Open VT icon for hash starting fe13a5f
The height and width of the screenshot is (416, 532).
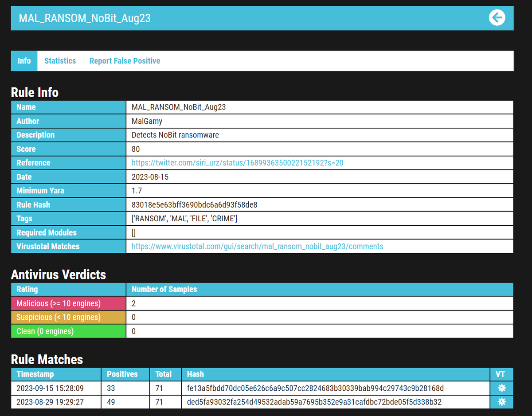coord(501,388)
